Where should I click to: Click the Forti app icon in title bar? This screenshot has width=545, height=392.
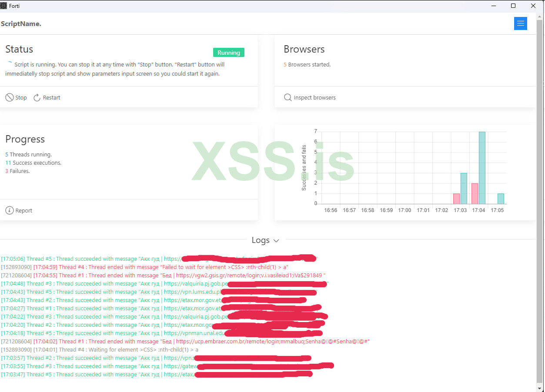pos(3,6)
